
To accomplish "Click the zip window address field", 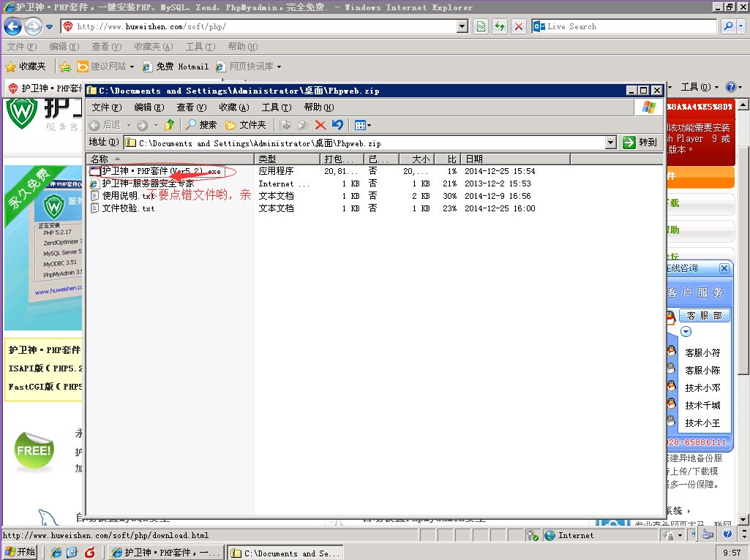I will click(366, 143).
